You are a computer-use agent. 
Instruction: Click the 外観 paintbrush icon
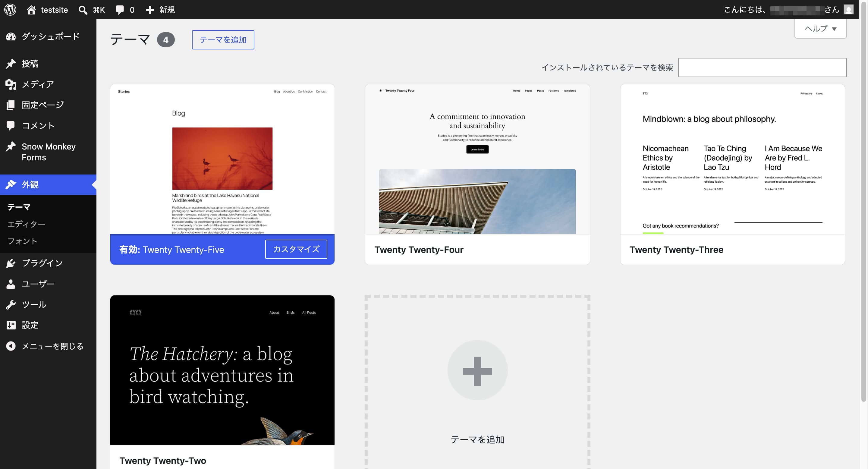coord(11,185)
